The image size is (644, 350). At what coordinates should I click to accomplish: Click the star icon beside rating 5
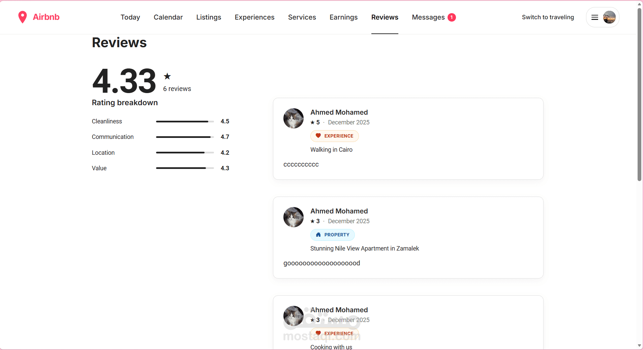312,122
